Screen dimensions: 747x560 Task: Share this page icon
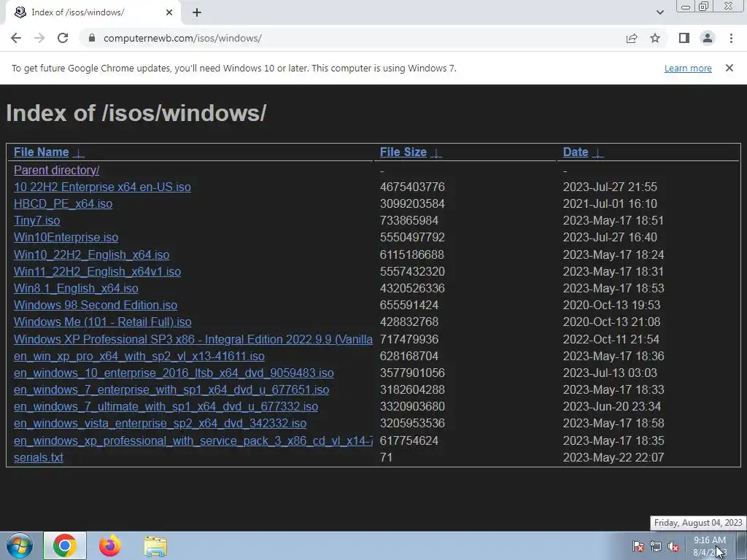[x=632, y=38]
